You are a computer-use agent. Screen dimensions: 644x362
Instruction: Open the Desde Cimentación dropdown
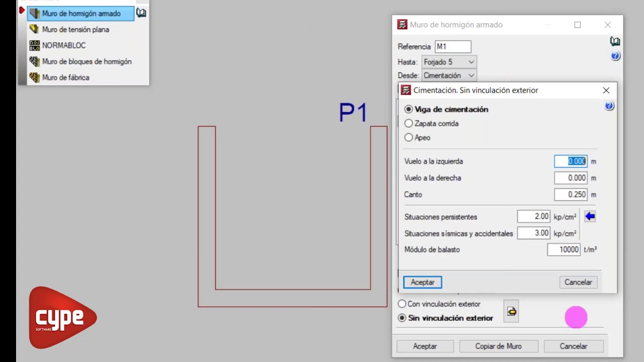pyautogui.click(x=449, y=75)
